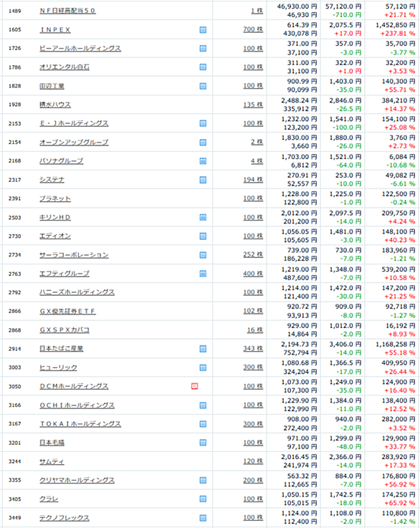Select stock code 1489
The width and height of the screenshot is (420, 528).
[x=15, y=11]
